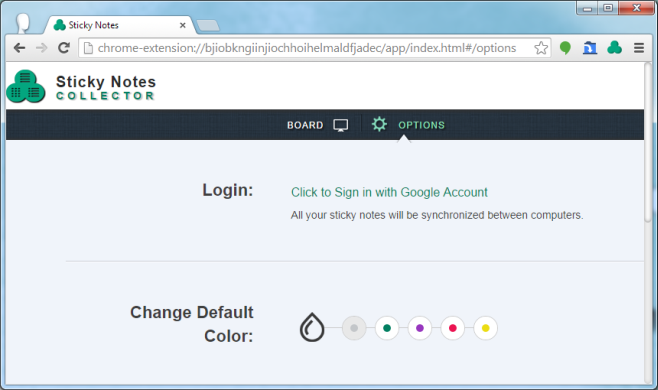Pick the red default color
The height and width of the screenshot is (390, 658).
point(452,328)
